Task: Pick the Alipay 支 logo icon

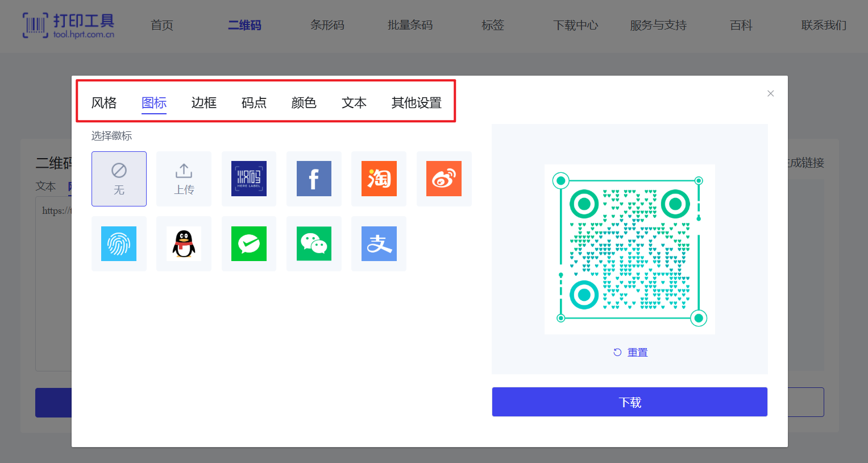Action: [379, 243]
